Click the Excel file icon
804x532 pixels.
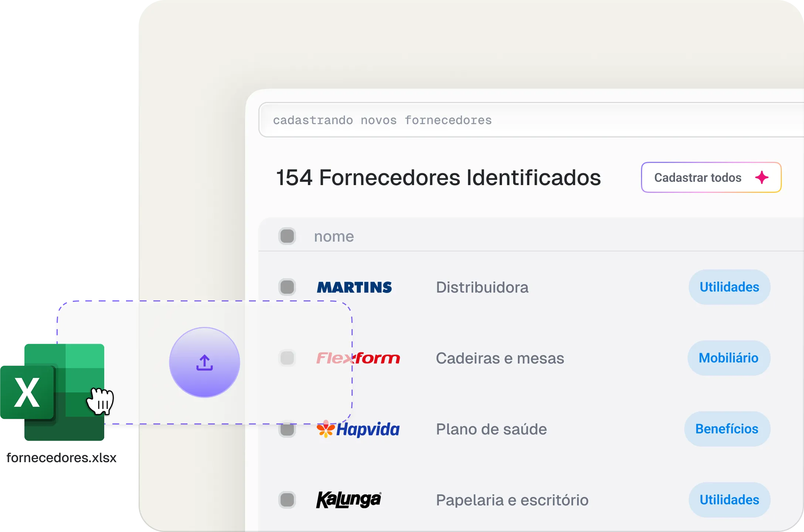[x=52, y=392]
